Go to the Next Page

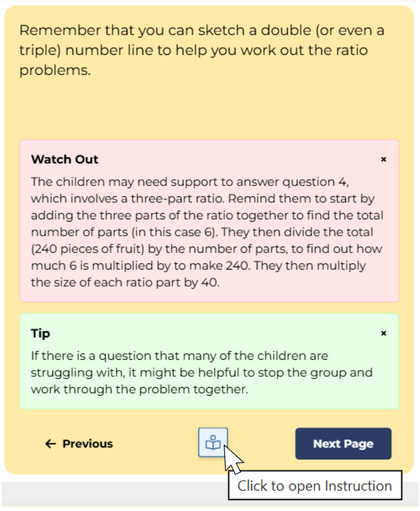point(343,444)
